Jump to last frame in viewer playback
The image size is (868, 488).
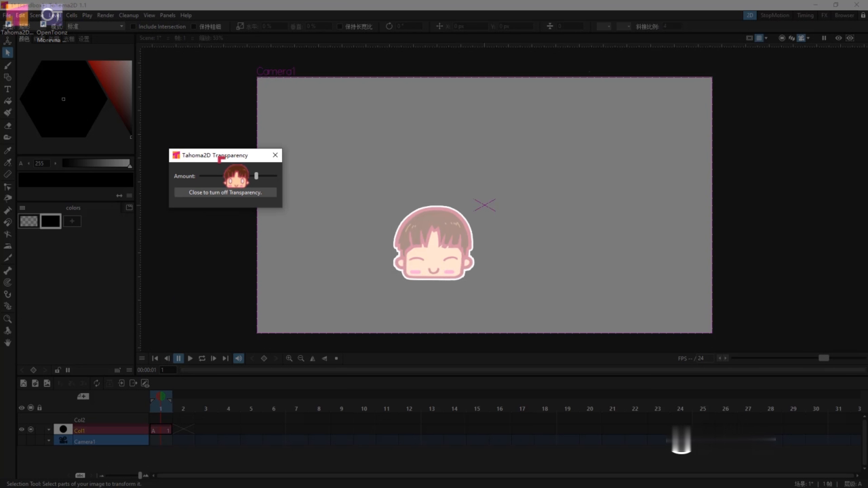[225, 359]
